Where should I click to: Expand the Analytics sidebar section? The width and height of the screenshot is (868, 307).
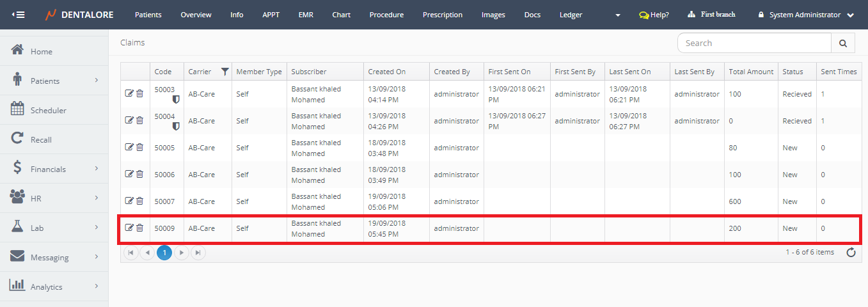pos(96,287)
